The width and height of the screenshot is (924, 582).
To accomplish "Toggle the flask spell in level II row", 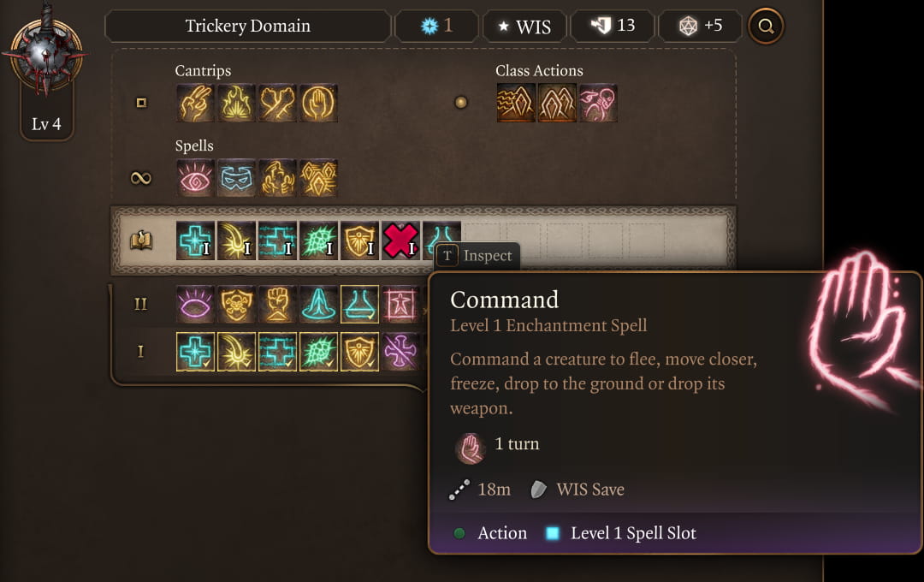I will 360,304.
